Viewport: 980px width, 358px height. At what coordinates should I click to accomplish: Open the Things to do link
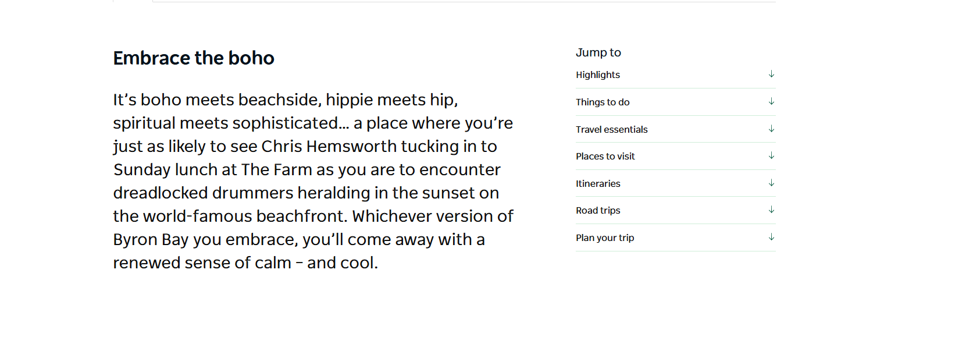click(603, 102)
